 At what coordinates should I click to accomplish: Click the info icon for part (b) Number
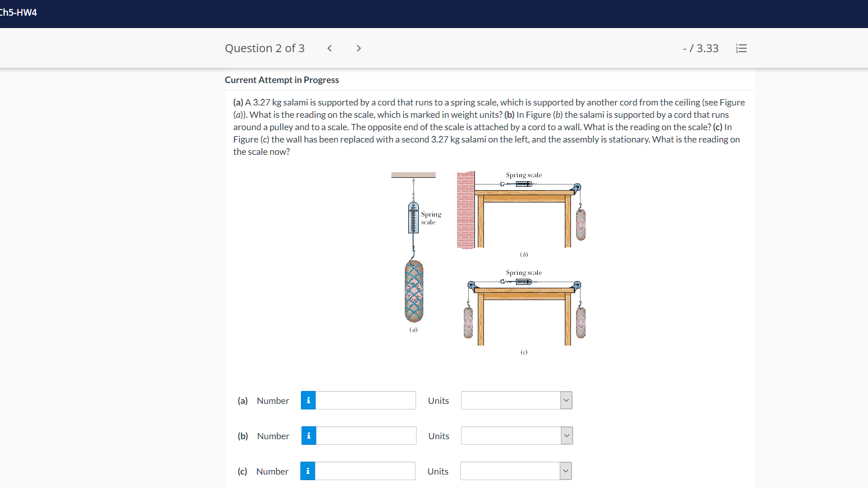click(308, 435)
